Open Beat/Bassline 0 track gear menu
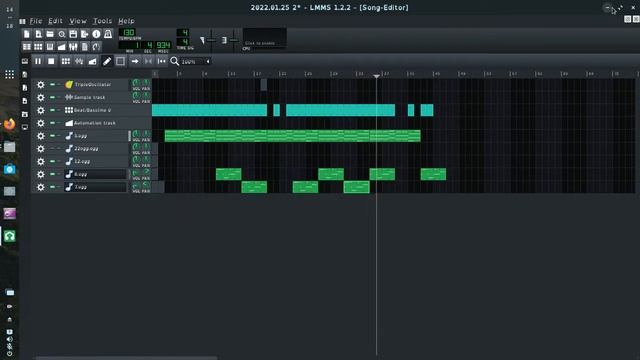640x360 pixels. point(41,110)
